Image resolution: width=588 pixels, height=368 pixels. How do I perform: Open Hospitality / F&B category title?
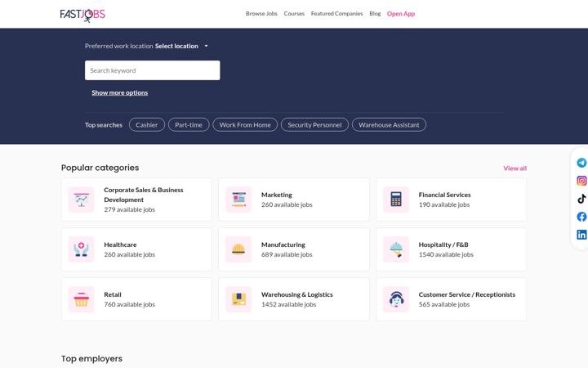click(x=443, y=245)
